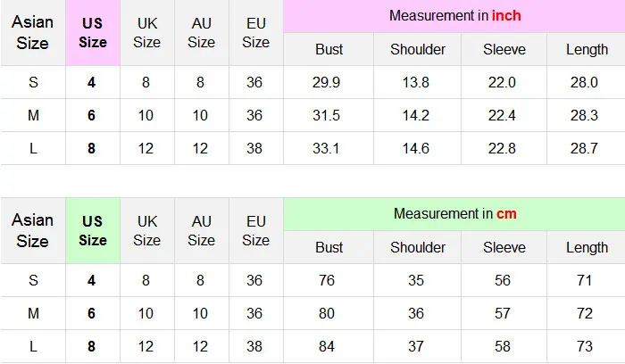Click the length value 28.7
Screen dimensions: 625x364
tap(585, 149)
